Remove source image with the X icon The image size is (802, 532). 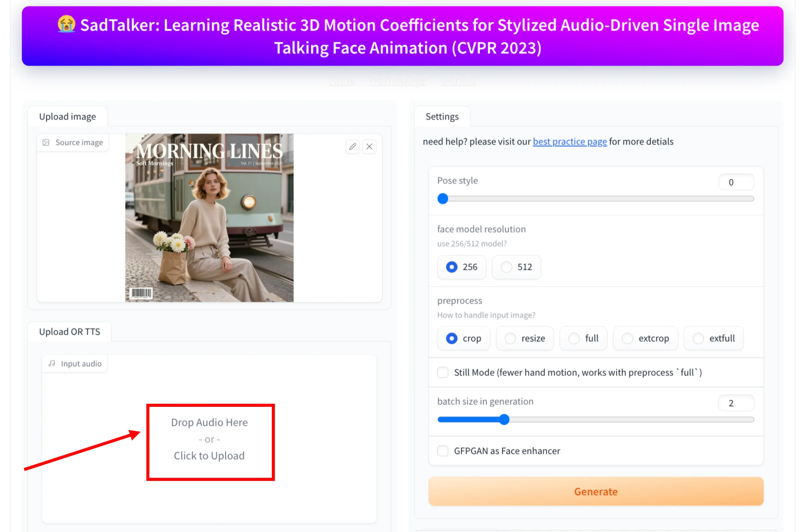(x=369, y=147)
